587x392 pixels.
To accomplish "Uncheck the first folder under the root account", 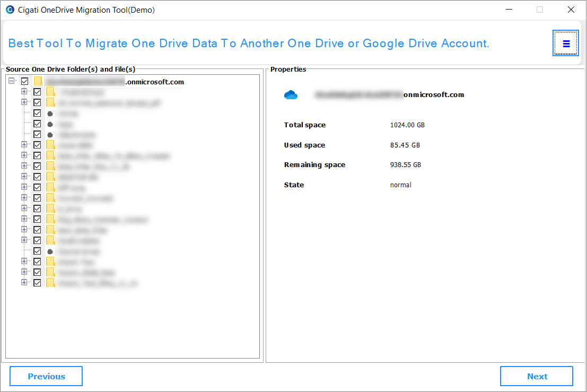I will click(37, 92).
